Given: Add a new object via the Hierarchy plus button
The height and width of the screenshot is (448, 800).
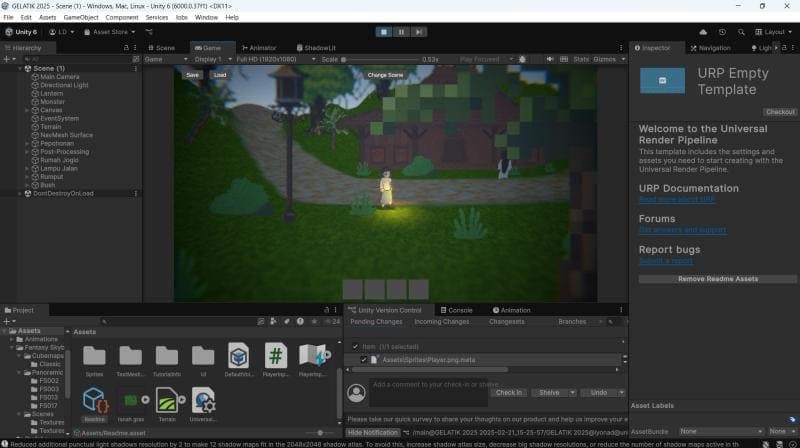Looking at the screenshot, I should pyautogui.click(x=9, y=59).
